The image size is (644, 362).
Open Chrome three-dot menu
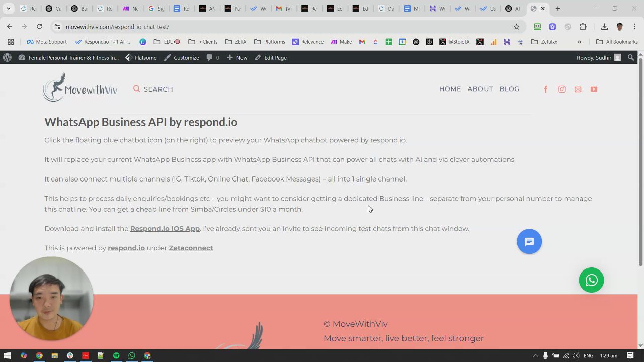click(635, 27)
